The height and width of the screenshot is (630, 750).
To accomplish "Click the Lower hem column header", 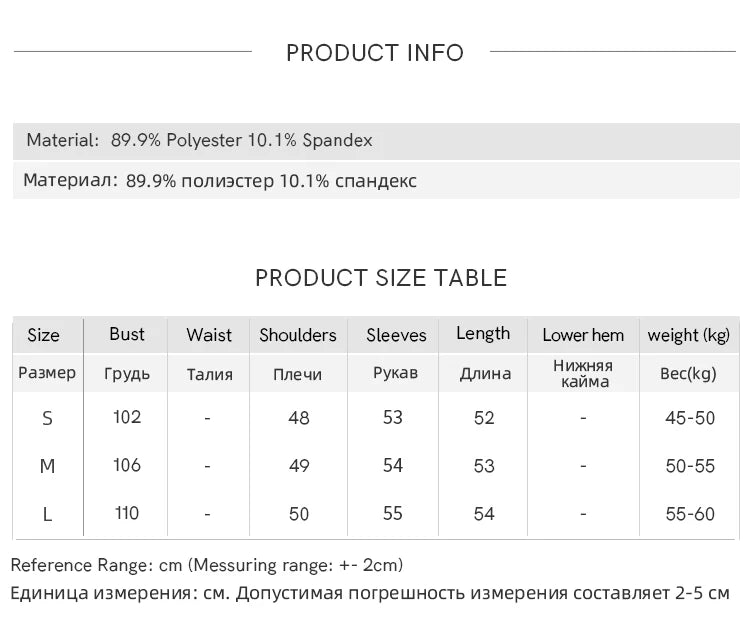I will (x=583, y=335).
